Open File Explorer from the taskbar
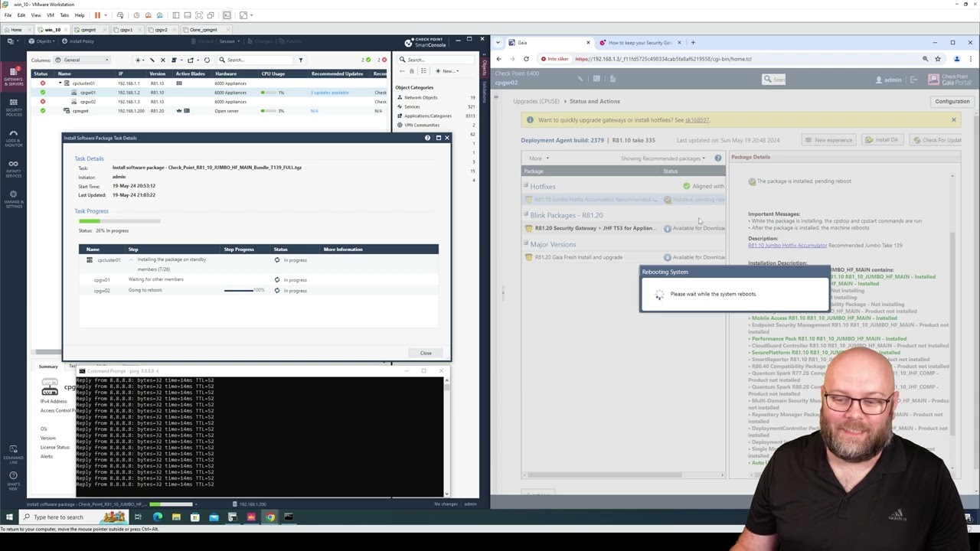The width and height of the screenshot is (980, 551). (176, 517)
